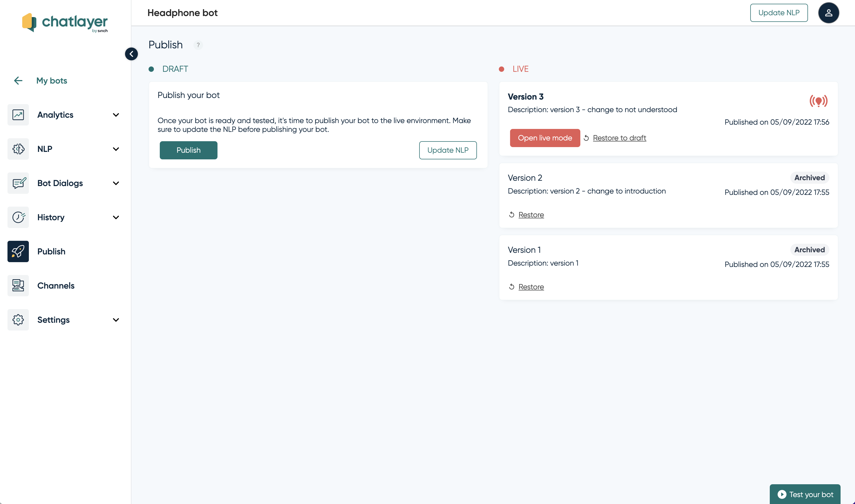
Task: Open the Channels menu item
Action: (56, 286)
